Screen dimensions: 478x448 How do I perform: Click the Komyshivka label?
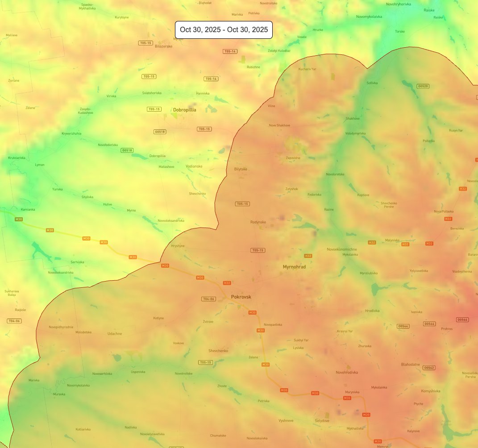pos(430,391)
